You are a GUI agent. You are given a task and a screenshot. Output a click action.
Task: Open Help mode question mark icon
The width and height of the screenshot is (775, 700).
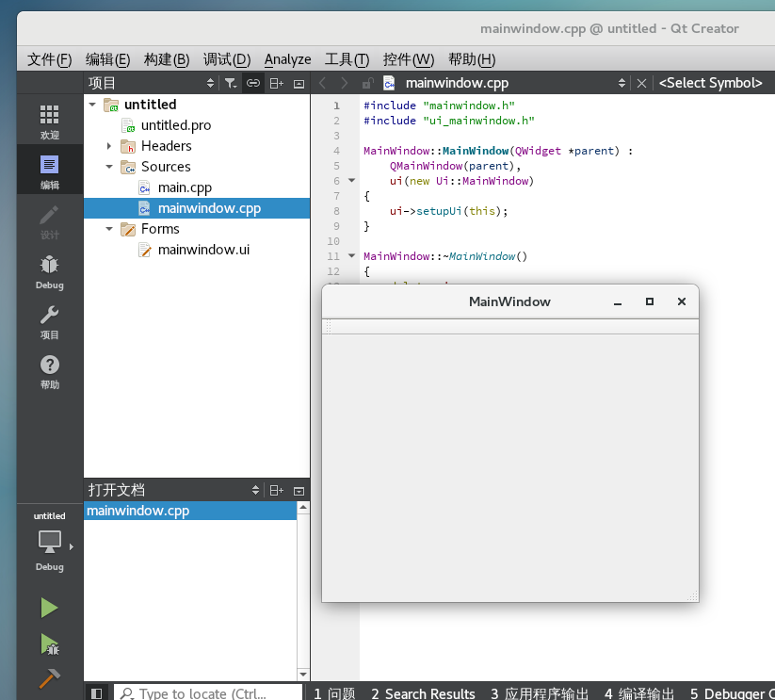point(49,365)
